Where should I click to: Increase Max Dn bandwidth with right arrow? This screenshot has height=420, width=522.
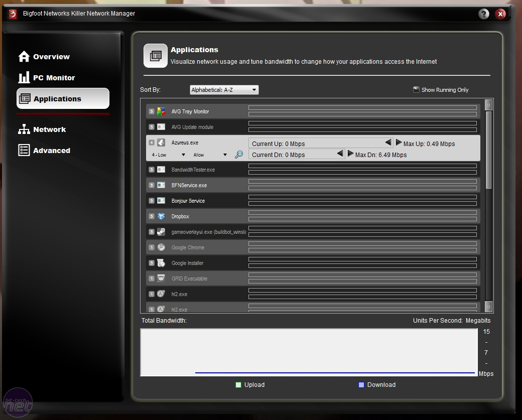coord(350,154)
